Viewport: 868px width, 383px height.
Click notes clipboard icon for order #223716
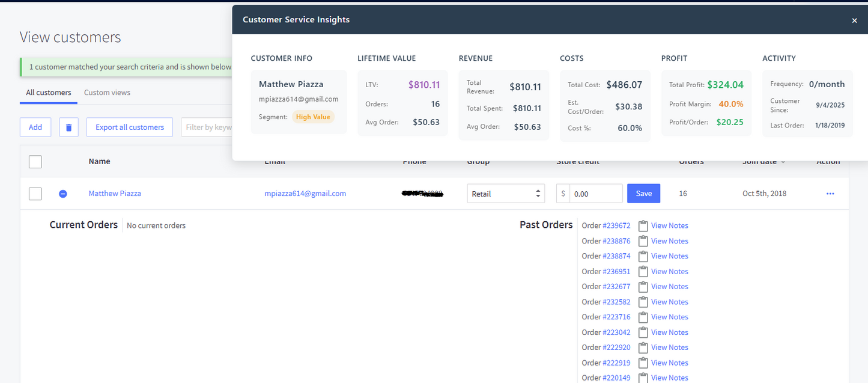coord(643,317)
